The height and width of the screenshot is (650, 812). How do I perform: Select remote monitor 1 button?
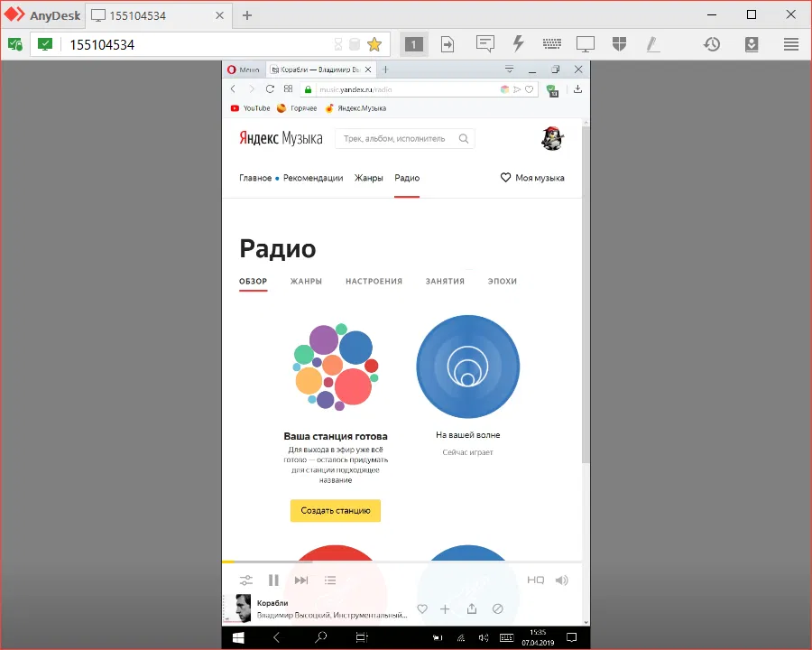413,44
